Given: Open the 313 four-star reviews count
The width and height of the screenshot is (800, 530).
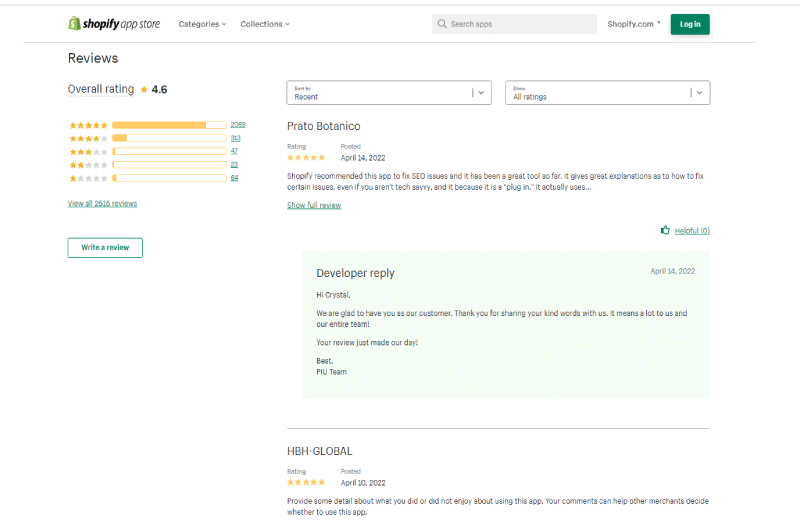Looking at the screenshot, I should [x=235, y=138].
